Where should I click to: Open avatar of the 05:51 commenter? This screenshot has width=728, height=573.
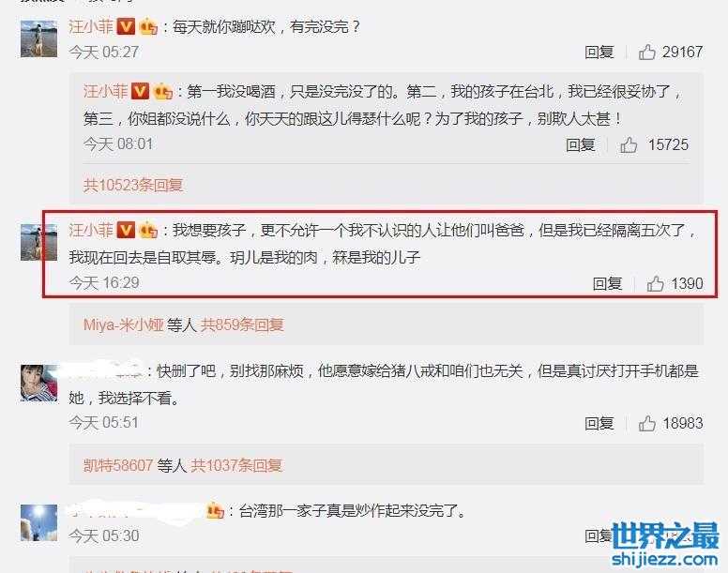click(39, 383)
